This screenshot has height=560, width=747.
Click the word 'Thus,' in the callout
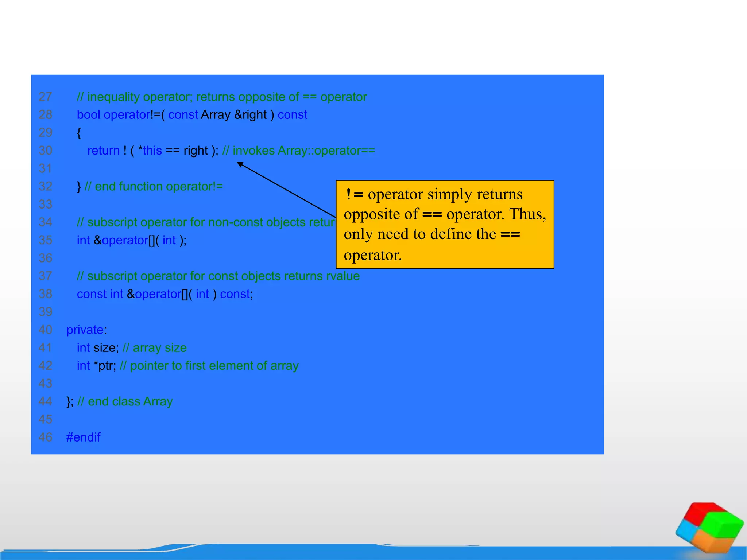coord(527,214)
